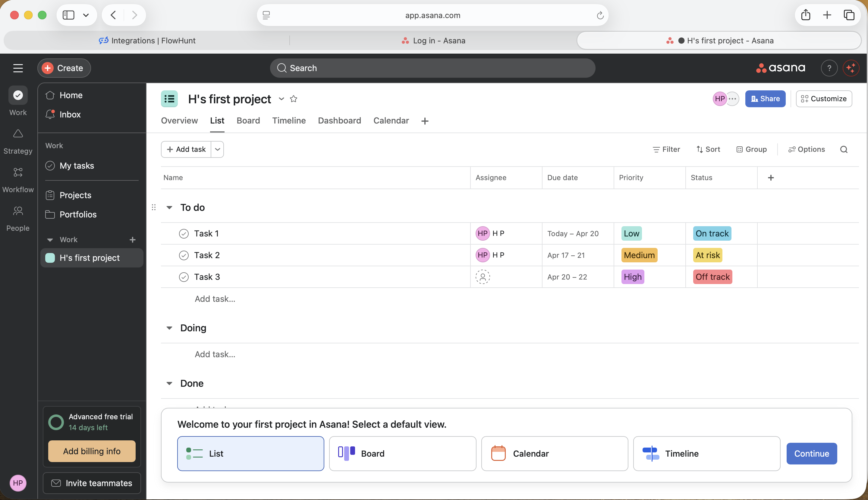Star the project as a favorite
Screen dimensions: 868x500
pyautogui.click(x=294, y=99)
